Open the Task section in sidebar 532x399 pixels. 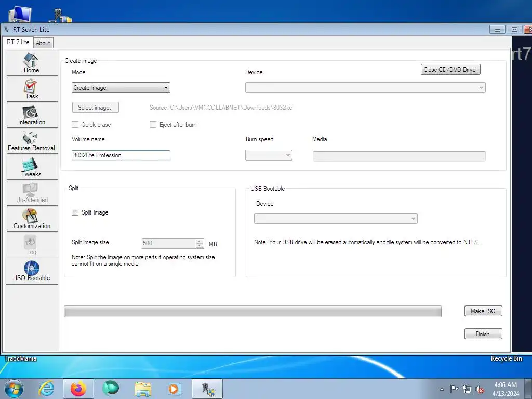click(32, 89)
